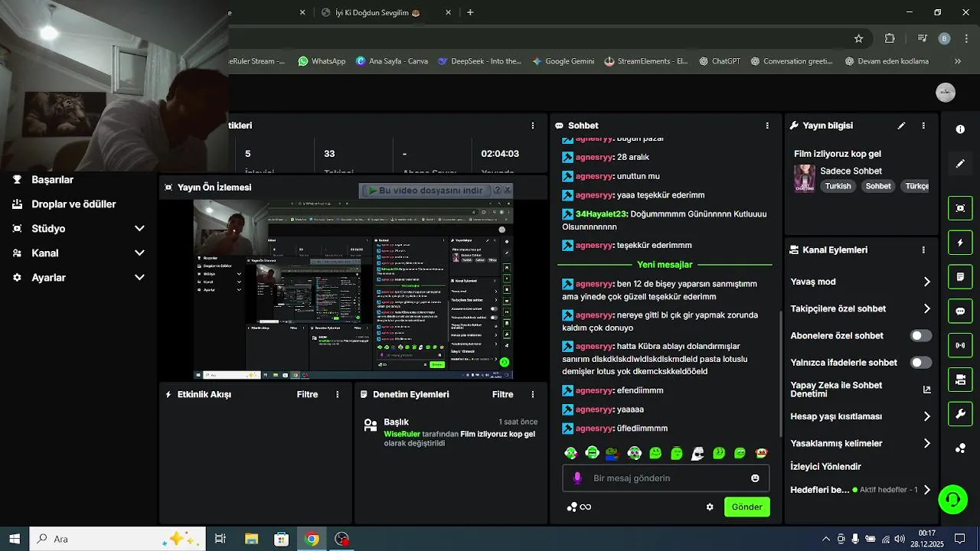Image resolution: width=980 pixels, height=551 pixels.
Task: Switch to İyi Ki Doğdun Sevgilim tab
Action: click(x=379, y=12)
